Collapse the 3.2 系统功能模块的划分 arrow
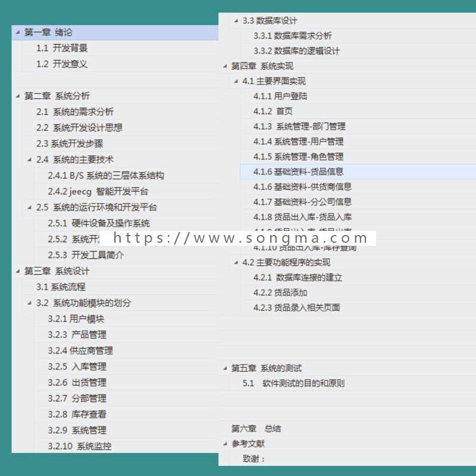Image resolution: width=476 pixels, height=476 pixels. pos(29,303)
